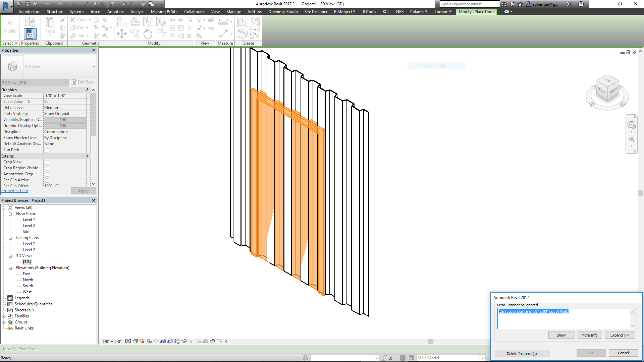
Task: Click the Delete X icon in Modify panel
Action: (x=189, y=36)
